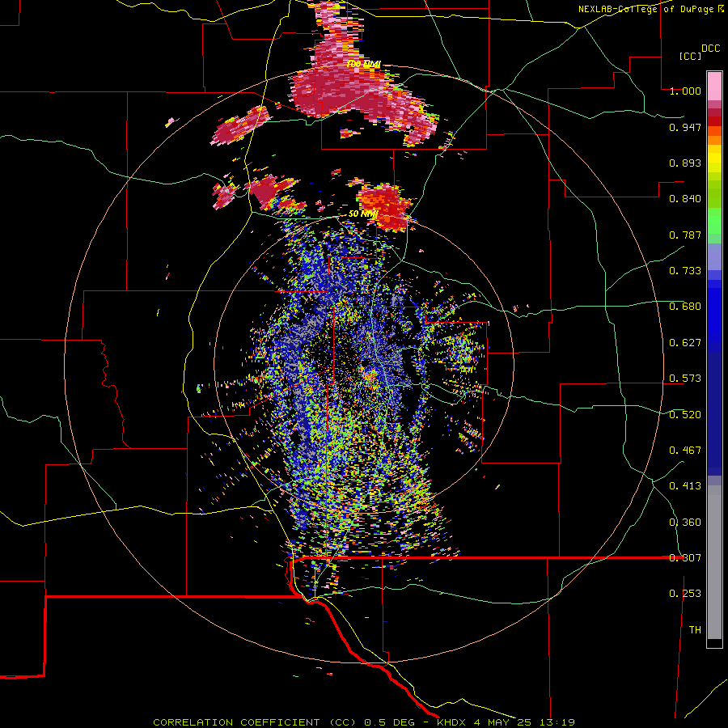Screen dimensions: 728x728
Task: Click the 0.680 scale value
Action: tap(685, 307)
